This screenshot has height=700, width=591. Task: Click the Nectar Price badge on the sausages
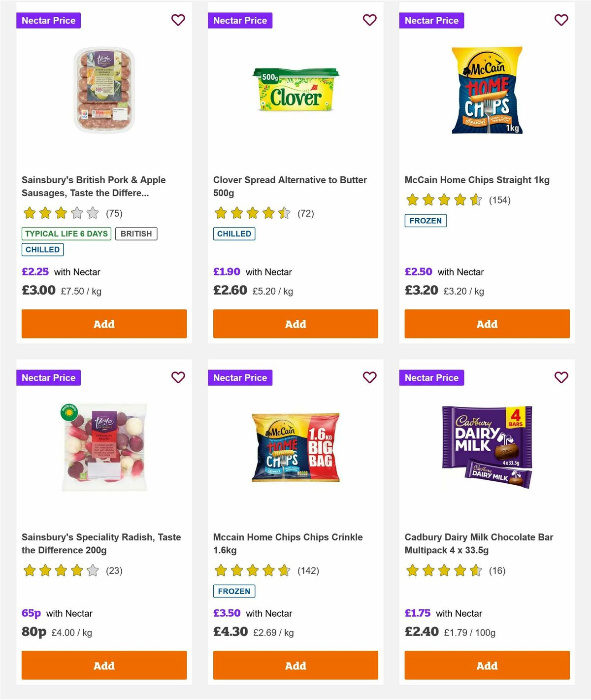49,20
